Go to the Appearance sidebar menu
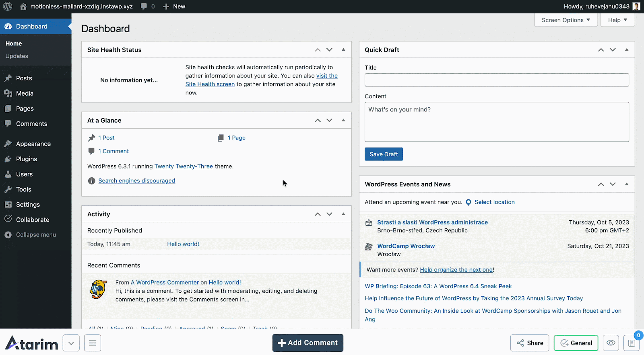644x355 pixels. click(x=33, y=144)
